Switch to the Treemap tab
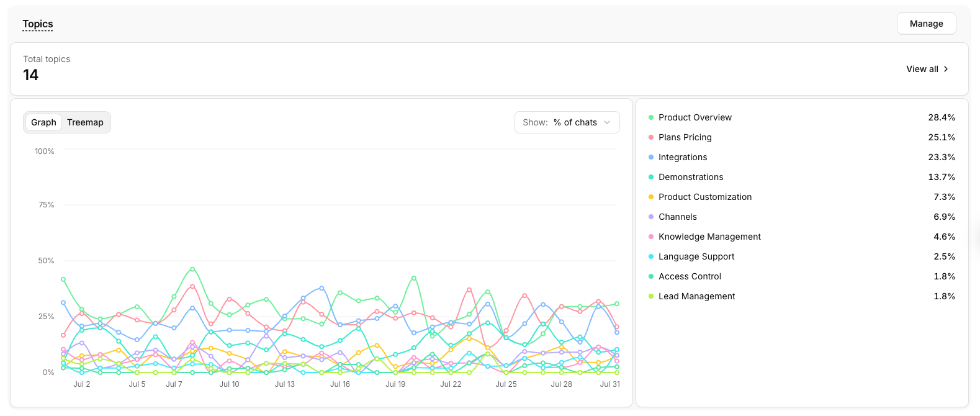 (x=85, y=122)
